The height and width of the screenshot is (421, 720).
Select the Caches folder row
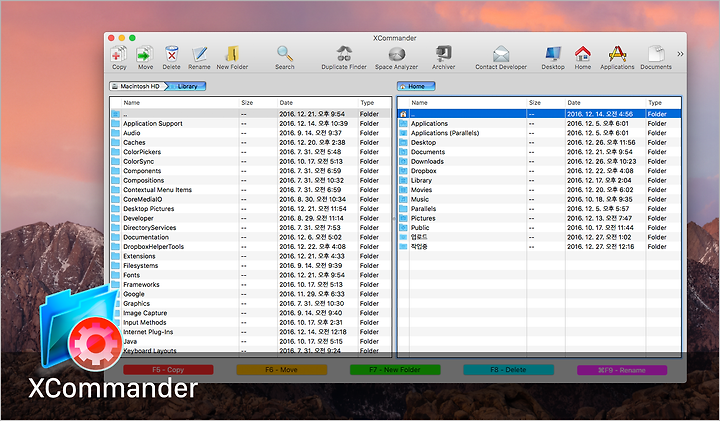tap(251, 142)
